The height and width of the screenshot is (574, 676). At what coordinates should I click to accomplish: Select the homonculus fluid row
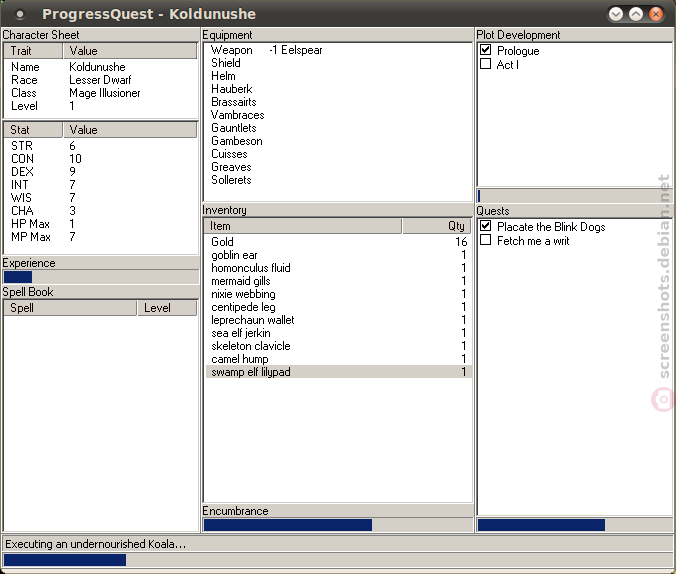(x=338, y=268)
